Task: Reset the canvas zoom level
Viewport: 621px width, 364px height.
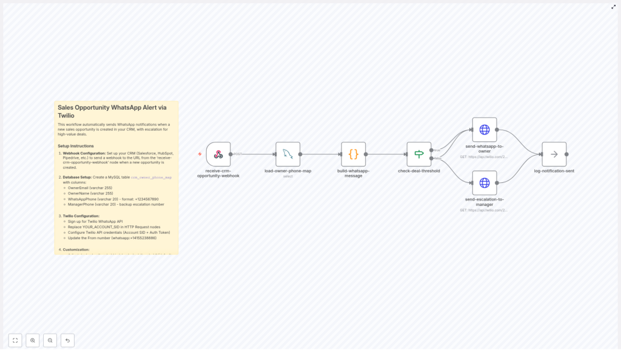Action: click(67, 340)
